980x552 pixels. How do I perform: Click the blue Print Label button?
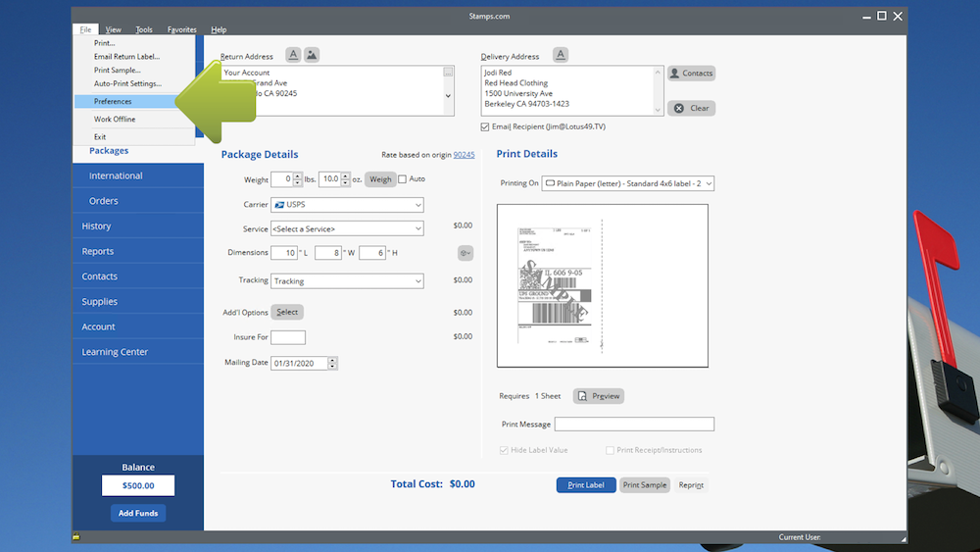point(586,485)
